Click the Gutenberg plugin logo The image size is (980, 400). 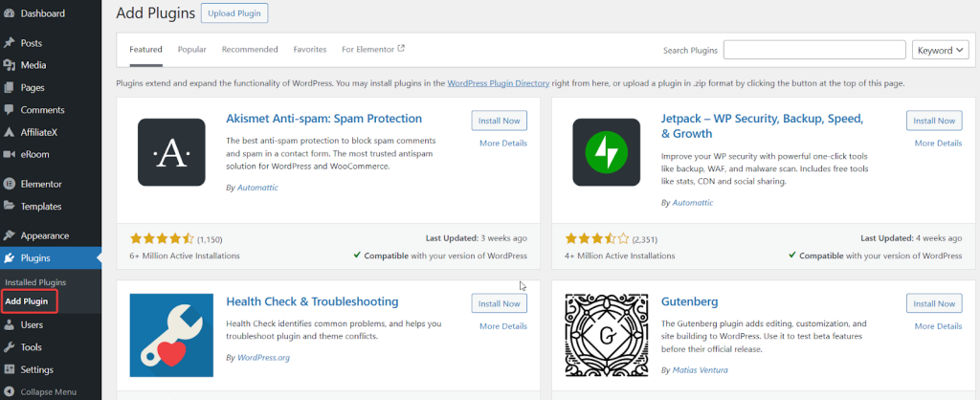tap(606, 335)
